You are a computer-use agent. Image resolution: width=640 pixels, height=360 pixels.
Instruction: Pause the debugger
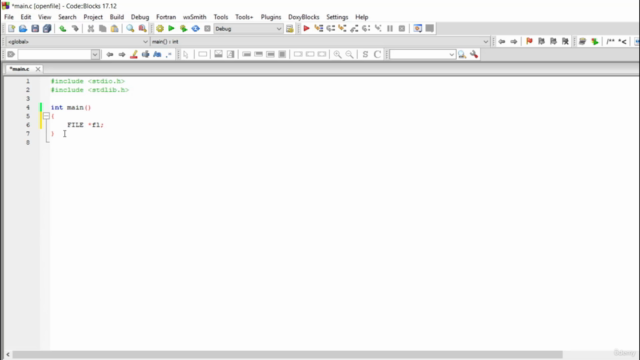[x=390, y=29]
